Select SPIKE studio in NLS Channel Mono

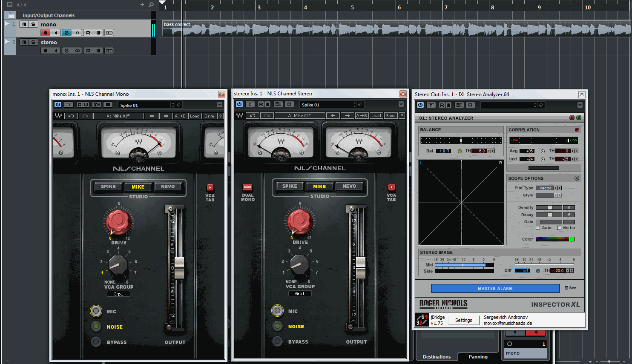click(x=108, y=186)
